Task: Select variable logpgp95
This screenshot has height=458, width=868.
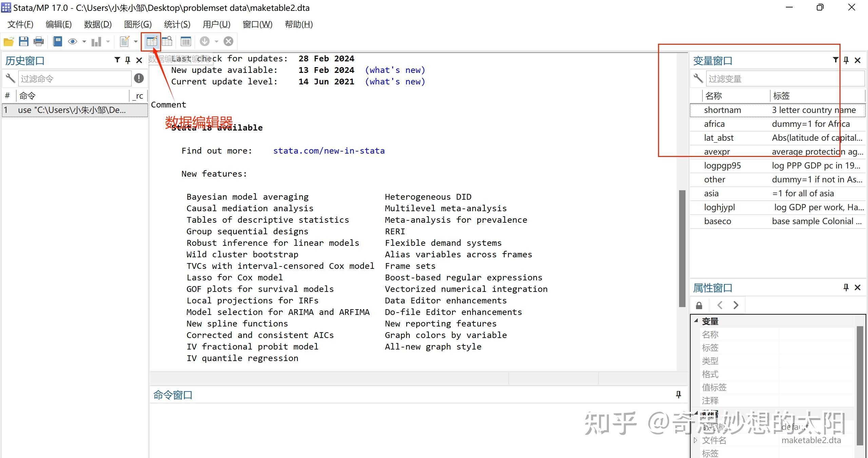Action: (778, 166)
